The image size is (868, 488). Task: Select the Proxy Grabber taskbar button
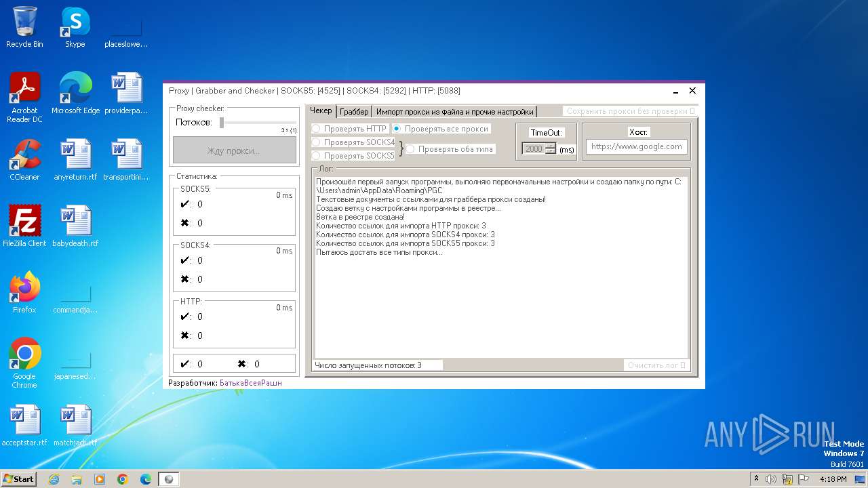[x=169, y=479]
